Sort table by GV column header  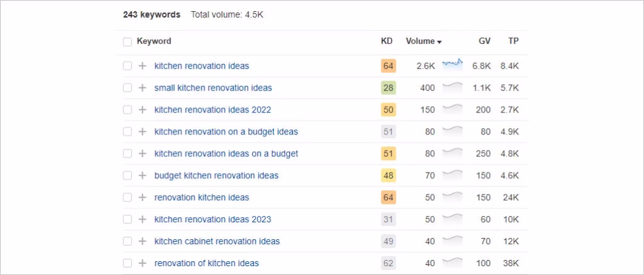pos(484,41)
